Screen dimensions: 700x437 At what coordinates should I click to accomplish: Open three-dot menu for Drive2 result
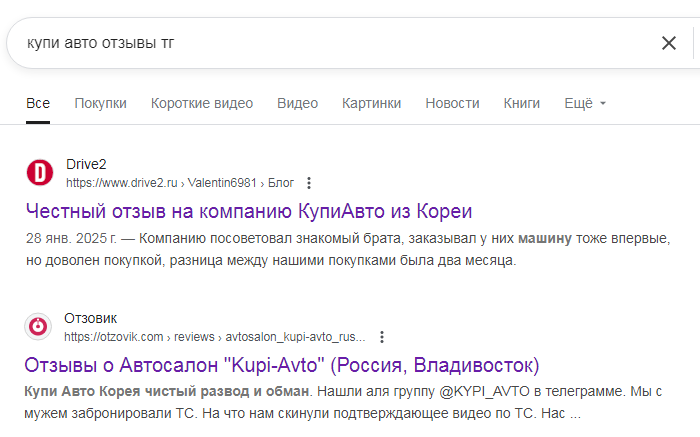click(308, 183)
